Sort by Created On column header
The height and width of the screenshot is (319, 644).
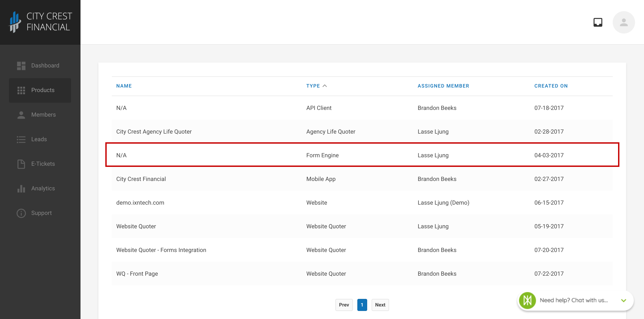pos(551,86)
